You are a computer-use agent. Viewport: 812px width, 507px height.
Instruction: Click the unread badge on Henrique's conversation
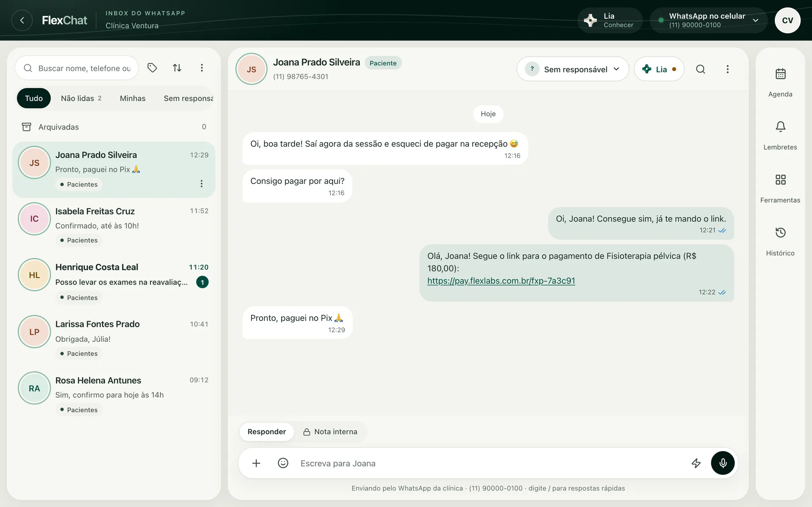[x=202, y=282]
